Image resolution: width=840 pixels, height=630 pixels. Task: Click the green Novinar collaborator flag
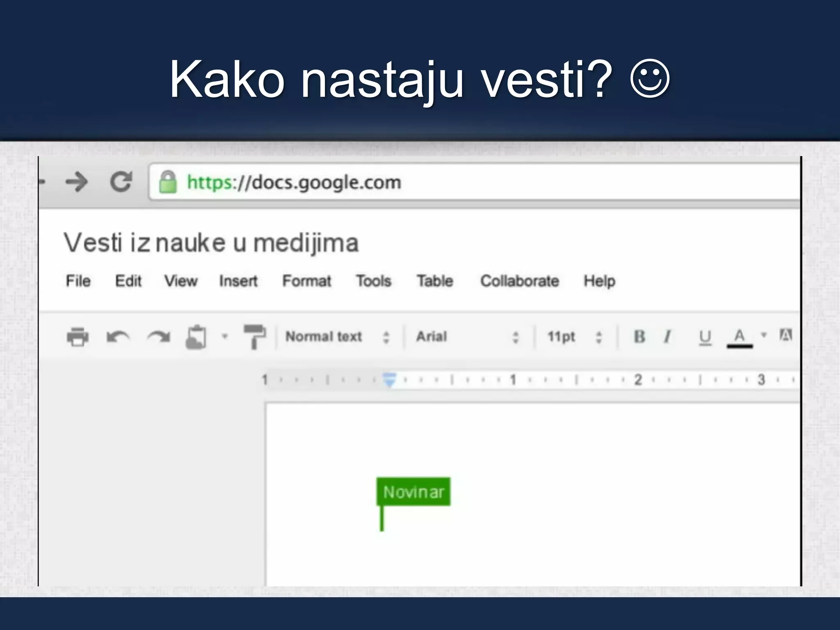click(413, 491)
